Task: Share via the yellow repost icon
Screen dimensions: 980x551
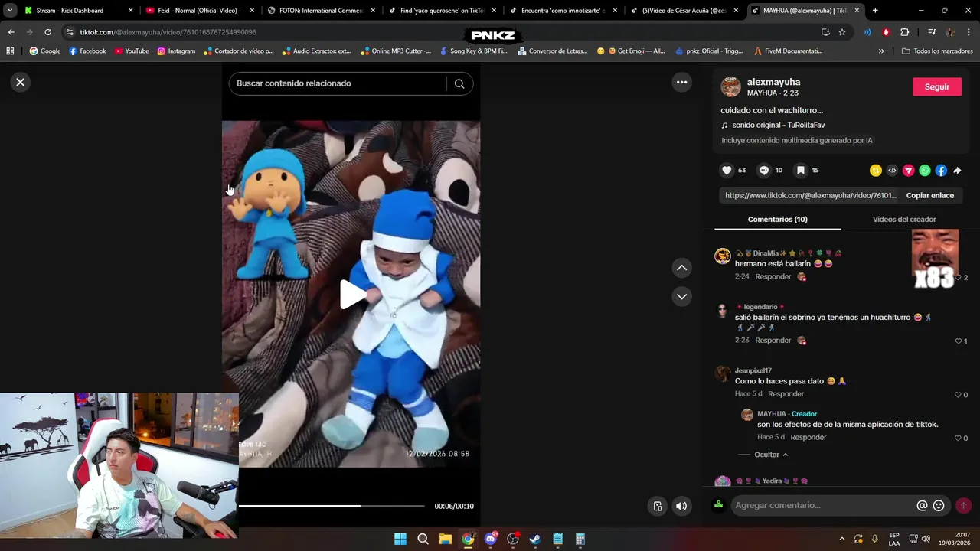Action: click(x=876, y=171)
